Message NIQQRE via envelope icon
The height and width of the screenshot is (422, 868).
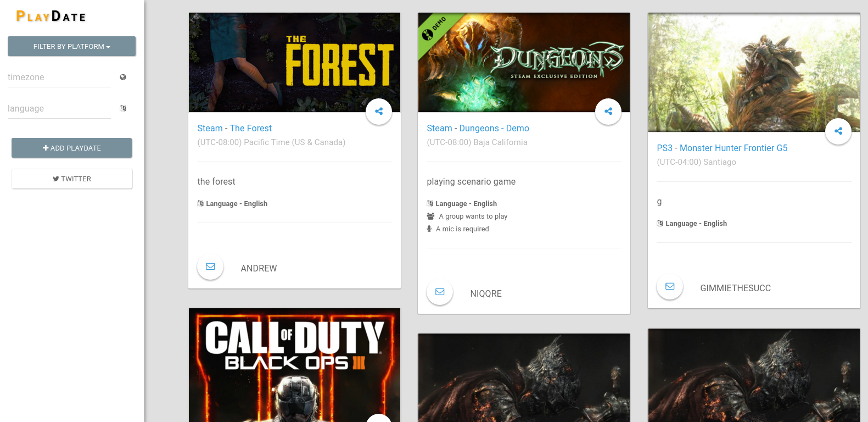[440, 292]
